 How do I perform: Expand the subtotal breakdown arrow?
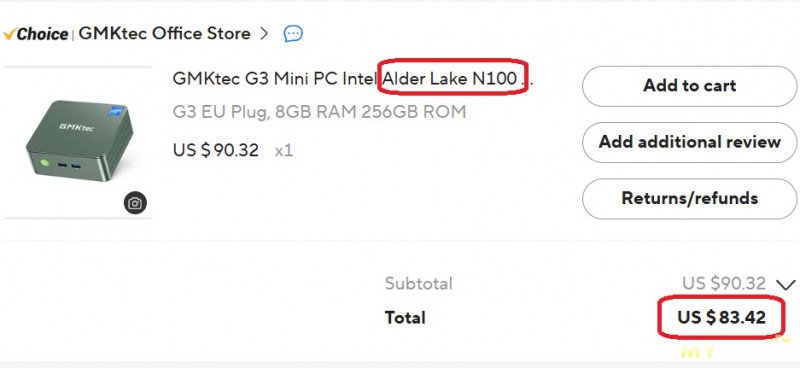coord(786,284)
